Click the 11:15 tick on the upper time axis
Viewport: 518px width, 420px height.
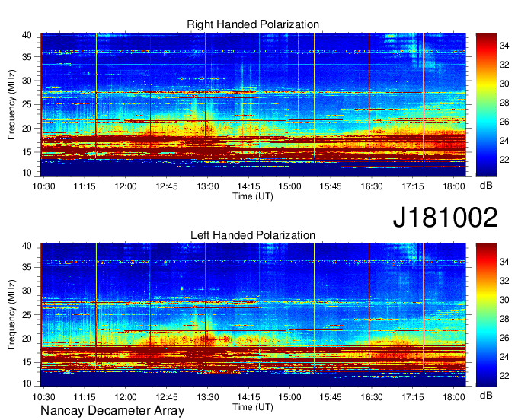(85, 186)
